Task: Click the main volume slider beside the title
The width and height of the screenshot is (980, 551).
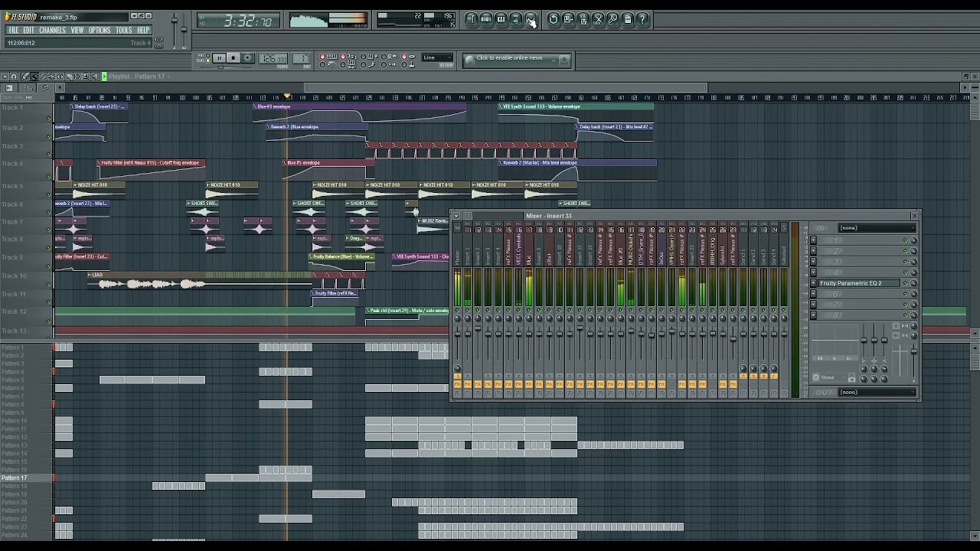Action: click(174, 21)
